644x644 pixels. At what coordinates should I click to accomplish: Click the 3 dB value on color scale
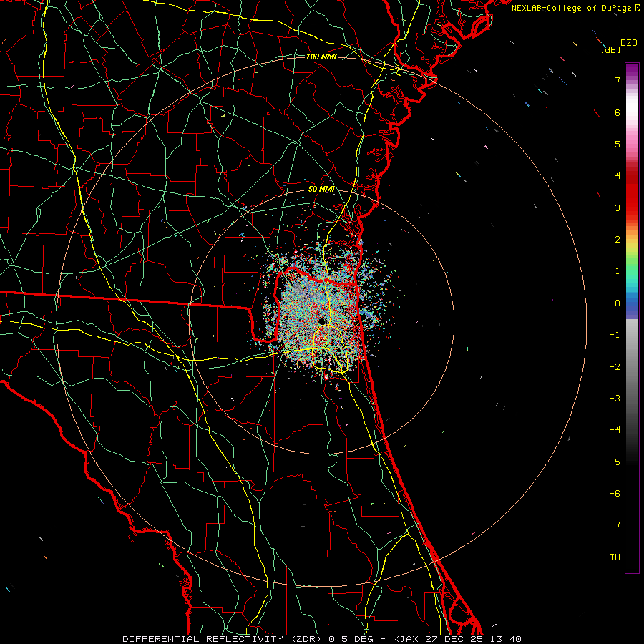pyautogui.click(x=618, y=208)
